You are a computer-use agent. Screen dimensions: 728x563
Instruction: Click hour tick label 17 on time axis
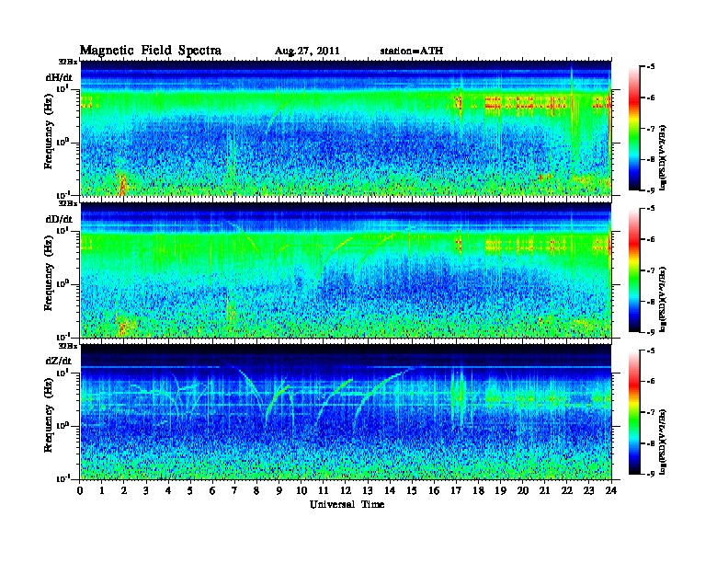(456, 490)
